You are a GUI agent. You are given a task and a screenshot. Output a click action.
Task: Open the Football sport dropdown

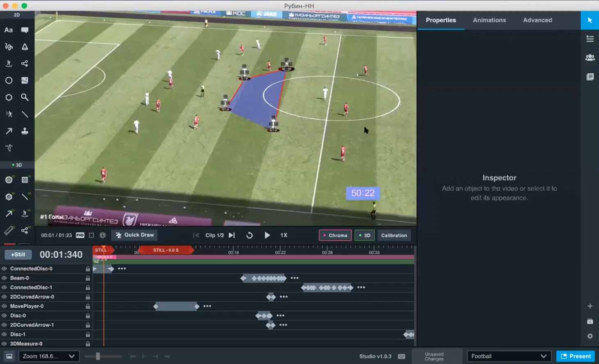[508, 356]
